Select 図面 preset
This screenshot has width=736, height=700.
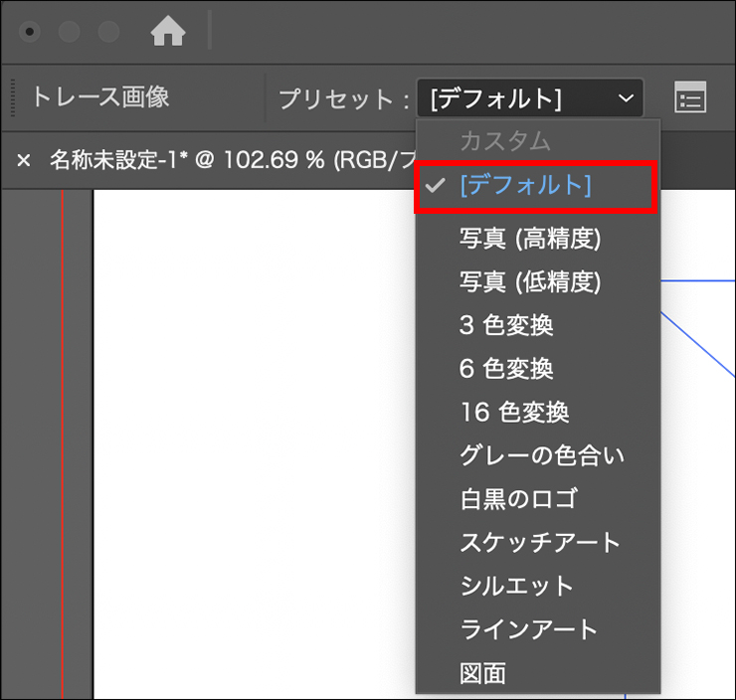[x=483, y=673]
